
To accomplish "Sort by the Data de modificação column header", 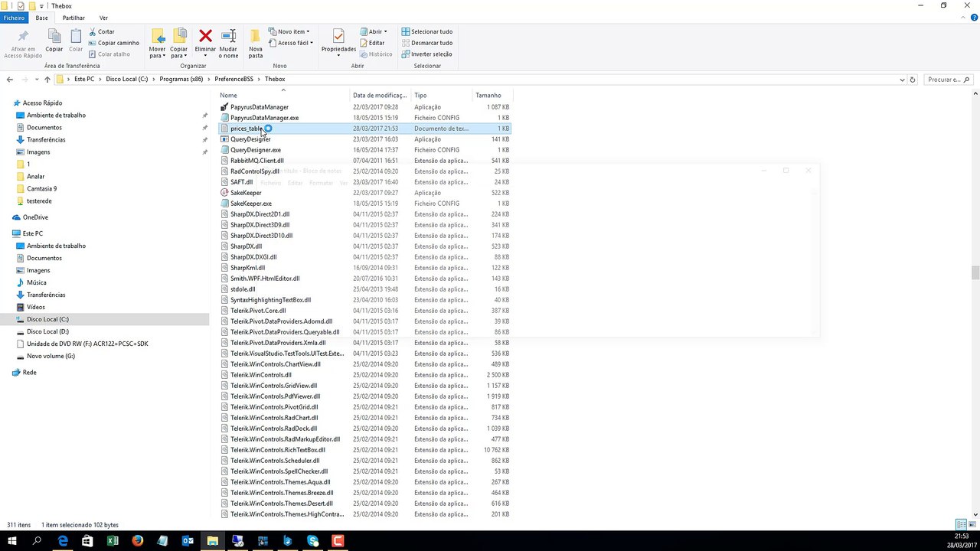I will 380,96.
